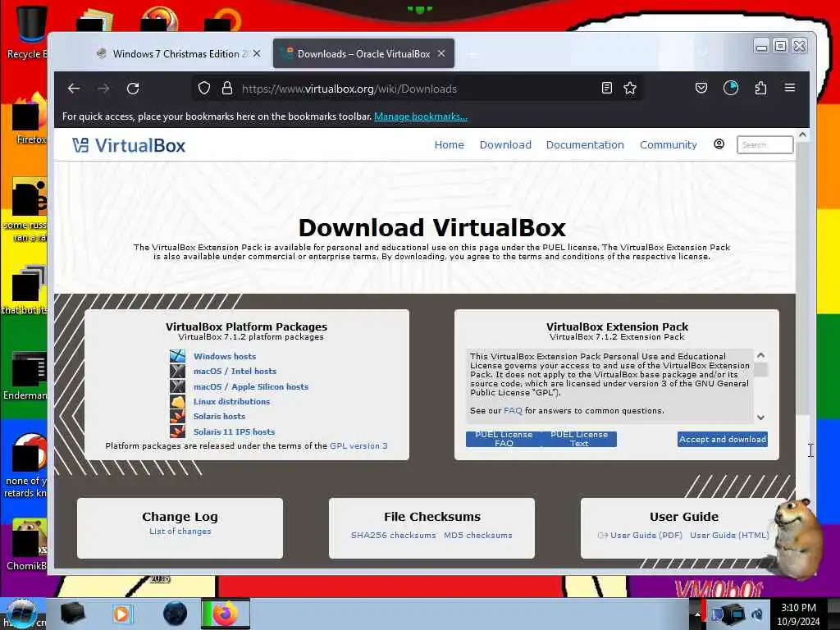Screen dimensions: 840x630
Task: Click Accept and download button
Action: point(722,440)
